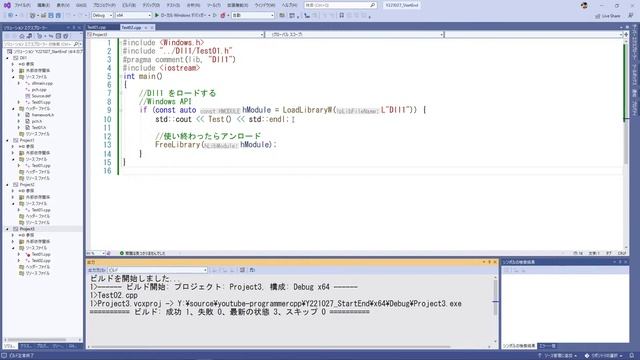Expand 外部依存関係 under Dll1
Viewport: 640px width, 360px height.
13,71
